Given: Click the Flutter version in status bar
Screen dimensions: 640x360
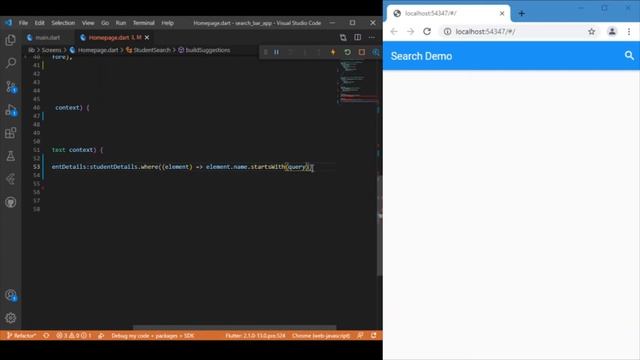Looking at the screenshot, I should [255, 336].
